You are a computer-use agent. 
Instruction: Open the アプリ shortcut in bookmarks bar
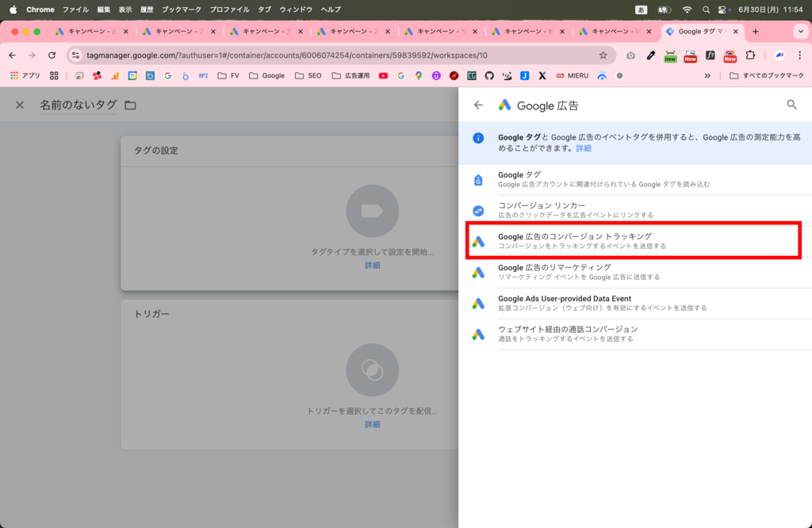click(25, 75)
